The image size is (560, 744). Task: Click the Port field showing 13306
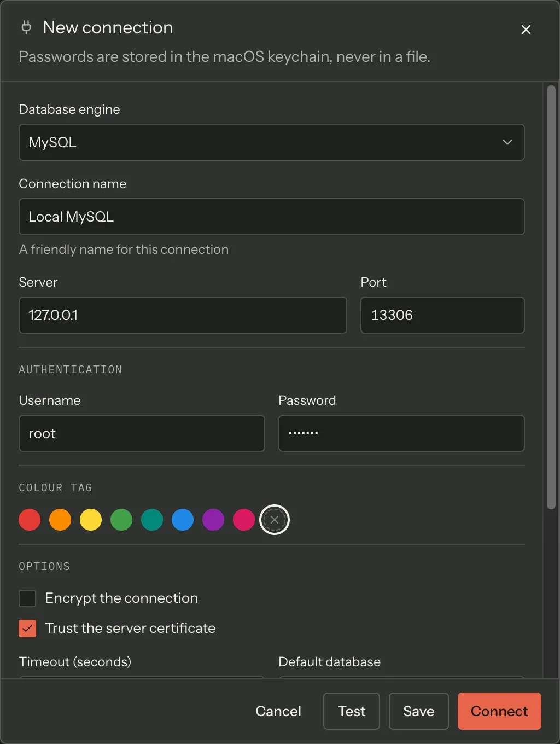(x=442, y=315)
